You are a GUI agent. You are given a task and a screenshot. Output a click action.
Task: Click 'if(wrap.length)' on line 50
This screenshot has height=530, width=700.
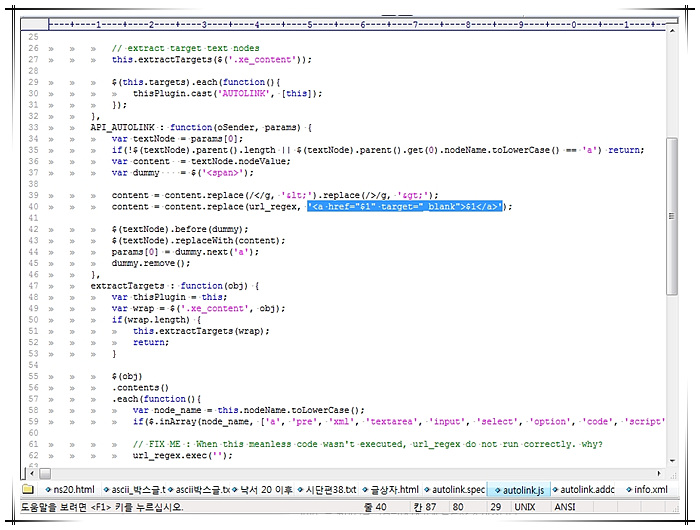pyautogui.click(x=151, y=320)
